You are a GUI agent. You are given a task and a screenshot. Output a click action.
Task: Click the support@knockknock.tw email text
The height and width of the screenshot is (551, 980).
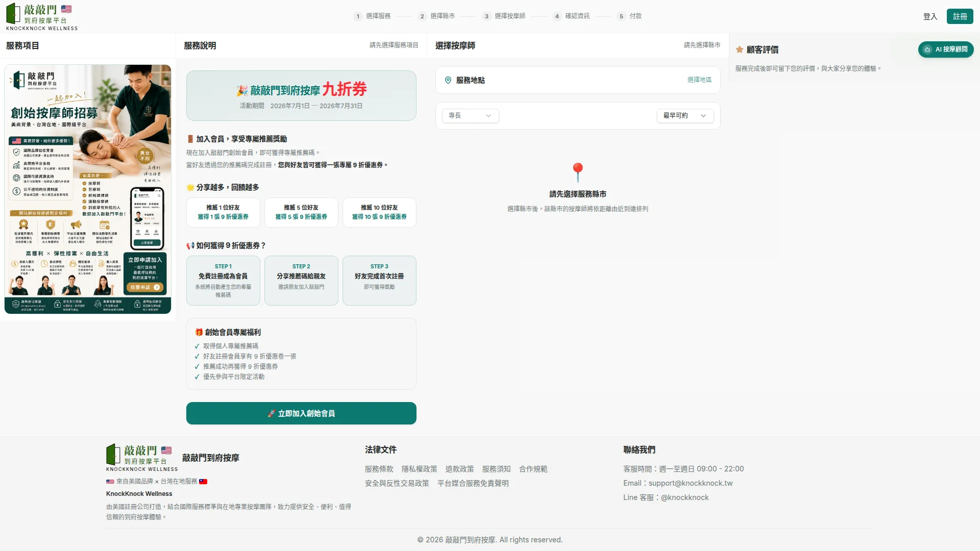coord(691,484)
